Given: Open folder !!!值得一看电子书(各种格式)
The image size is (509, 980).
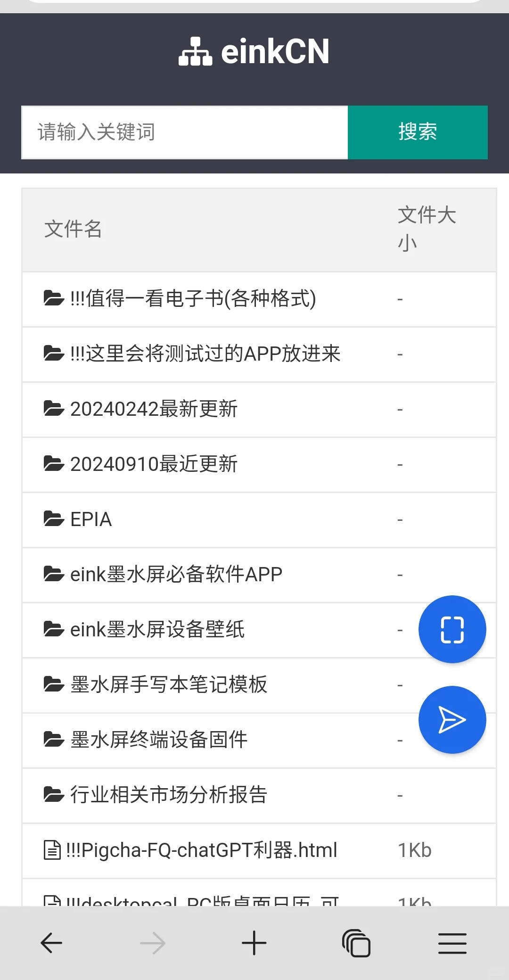Looking at the screenshot, I should tap(193, 298).
